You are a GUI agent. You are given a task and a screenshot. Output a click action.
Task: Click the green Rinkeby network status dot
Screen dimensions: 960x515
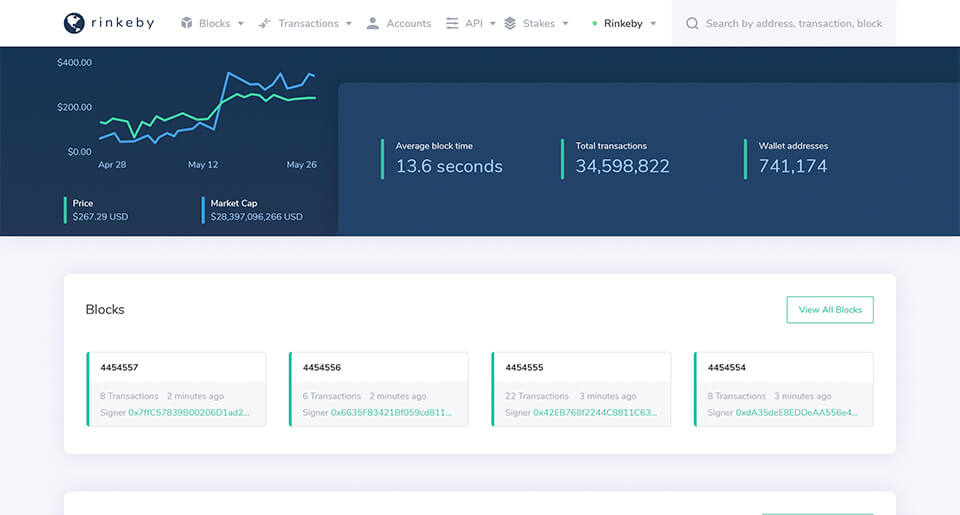point(595,23)
